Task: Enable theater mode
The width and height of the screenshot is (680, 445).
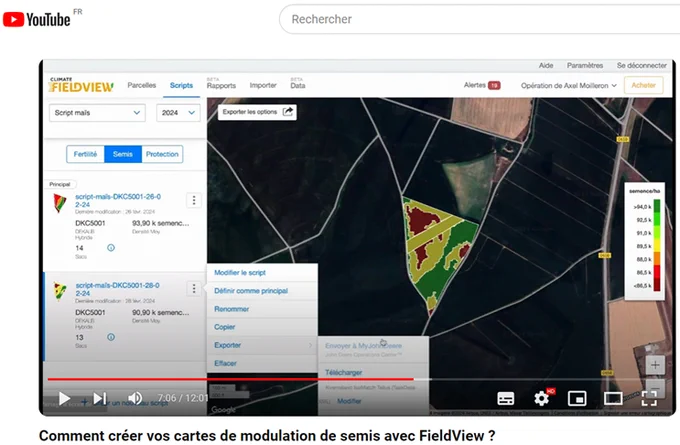Action: point(613,398)
